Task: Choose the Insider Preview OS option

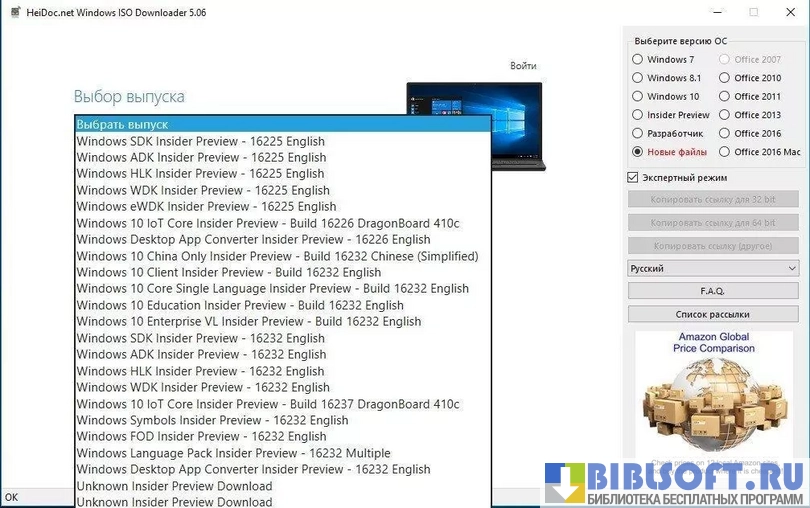Action: (638, 115)
